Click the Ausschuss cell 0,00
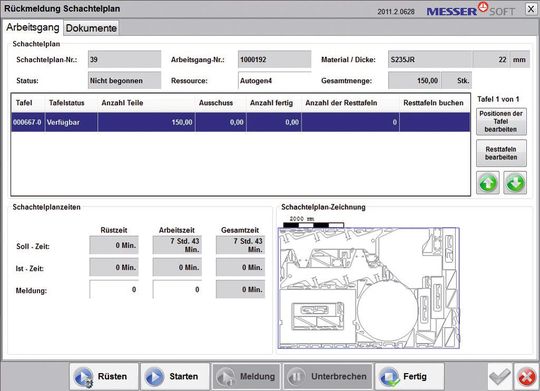 221,122
